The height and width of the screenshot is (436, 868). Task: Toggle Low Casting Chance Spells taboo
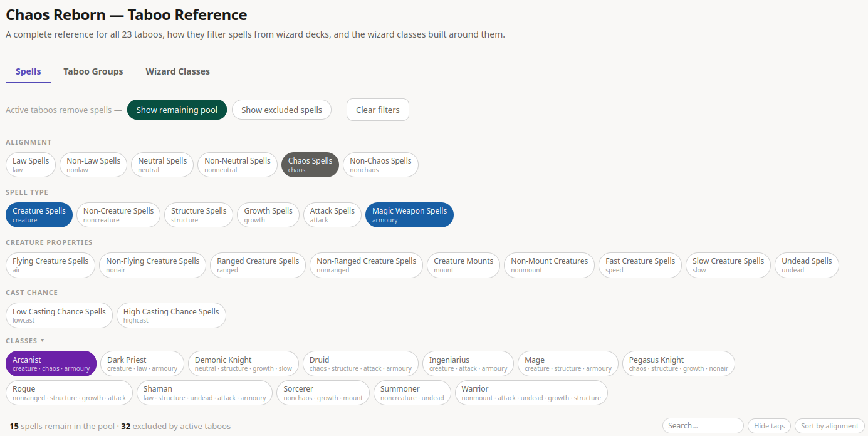[59, 316]
